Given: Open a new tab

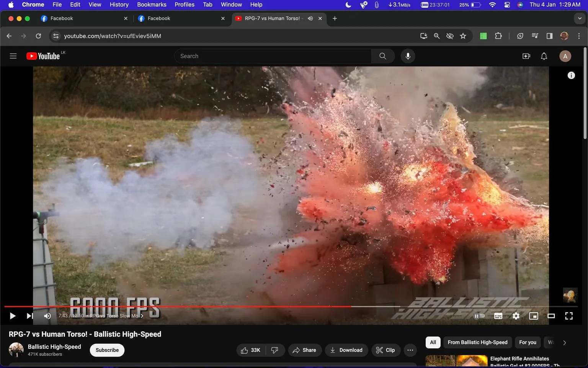Looking at the screenshot, I should [x=335, y=18].
